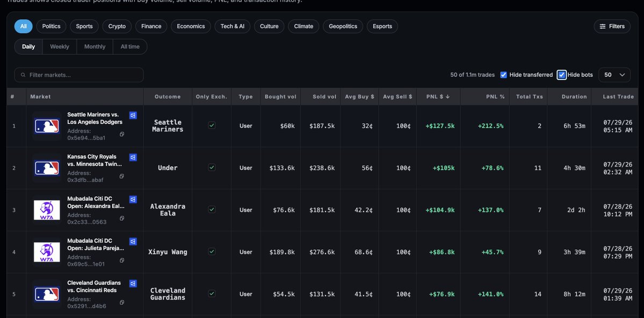Switch to Monthly timeframe
This screenshot has width=644, height=318.
(x=95, y=47)
